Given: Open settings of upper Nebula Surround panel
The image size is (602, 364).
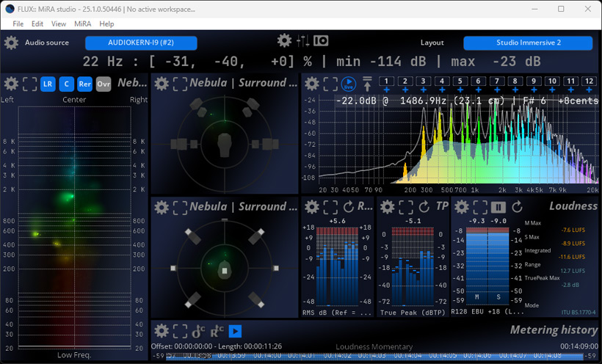Looking at the screenshot, I should [x=162, y=84].
